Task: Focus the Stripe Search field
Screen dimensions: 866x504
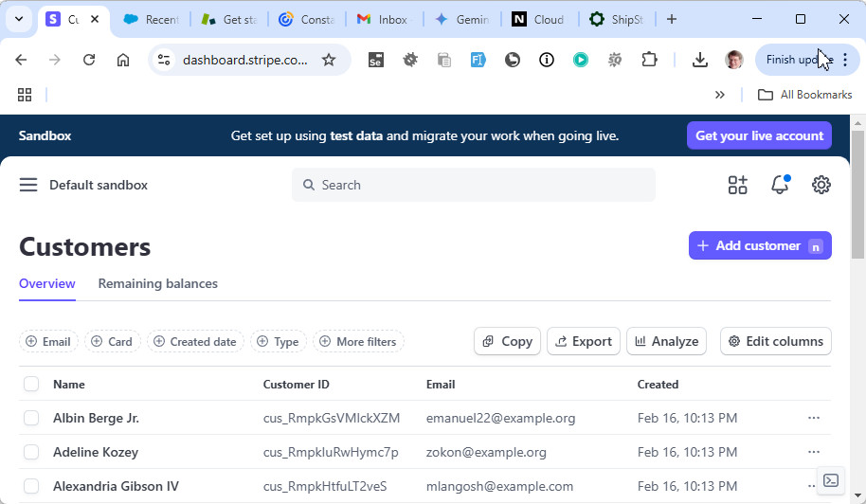Action: click(474, 185)
